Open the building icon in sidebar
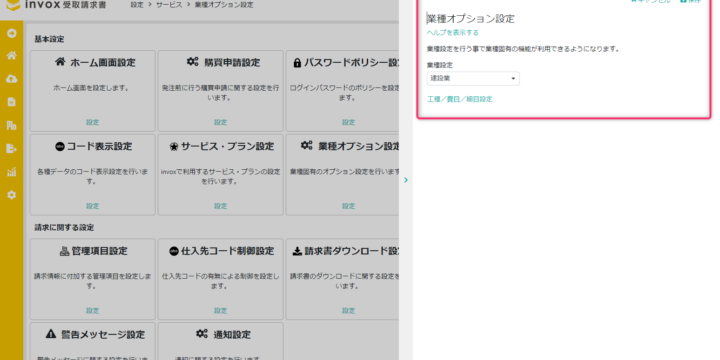This screenshot has width=720, height=360. coord(11,125)
